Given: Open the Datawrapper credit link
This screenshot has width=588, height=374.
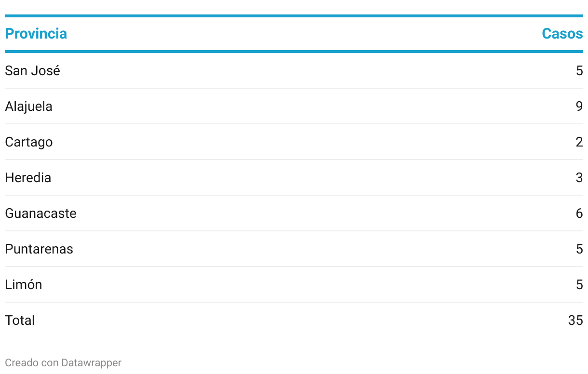Looking at the screenshot, I should (91, 363).
